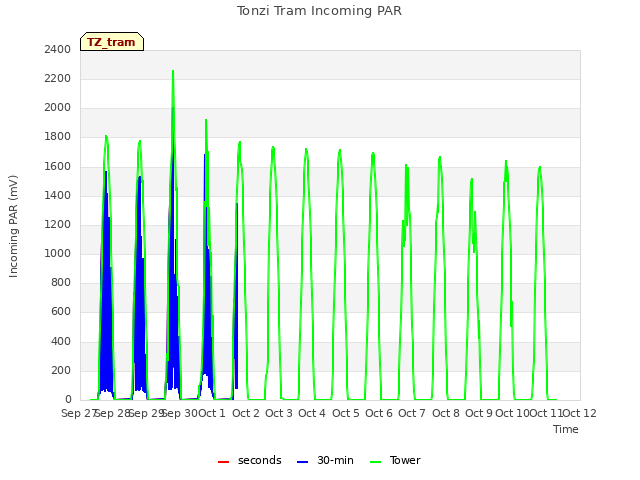The height and width of the screenshot is (480, 640).
Task: Click the Oct 6 x-axis date label
Action: pyautogui.click(x=379, y=413)
